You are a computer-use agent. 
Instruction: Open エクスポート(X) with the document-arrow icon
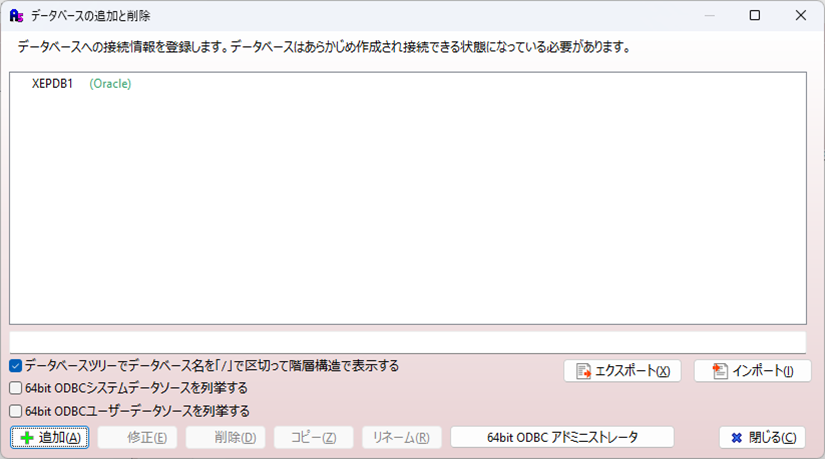622,371
